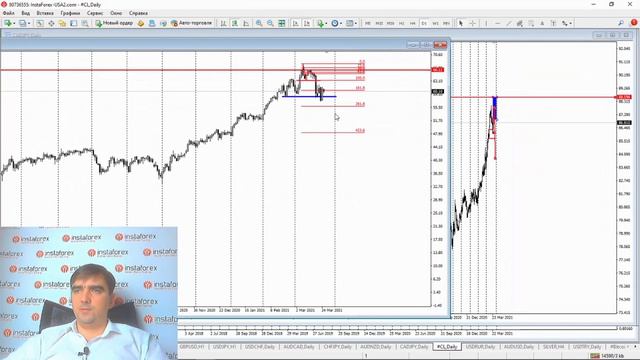This screenshot has height=360, width=640.
Task: Toggle the Auto Scroll chart icon
Action: point(296,23)
